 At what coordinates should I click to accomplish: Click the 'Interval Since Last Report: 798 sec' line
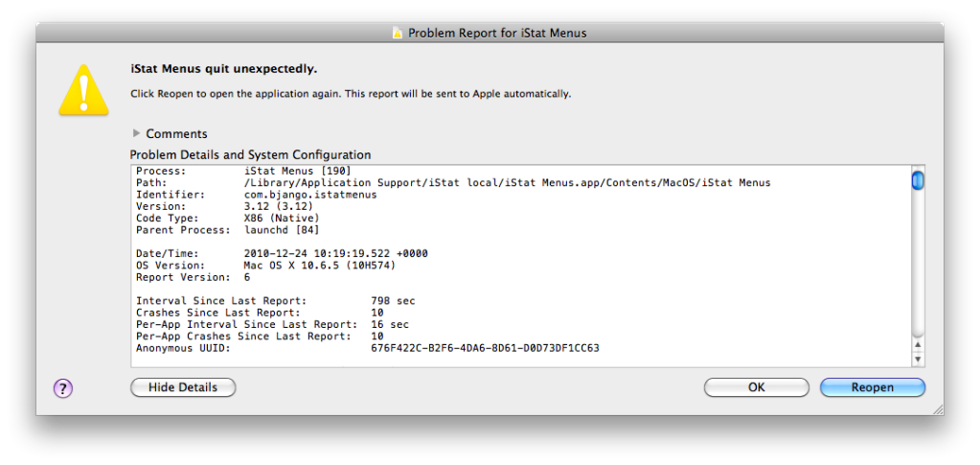point(276,301)
